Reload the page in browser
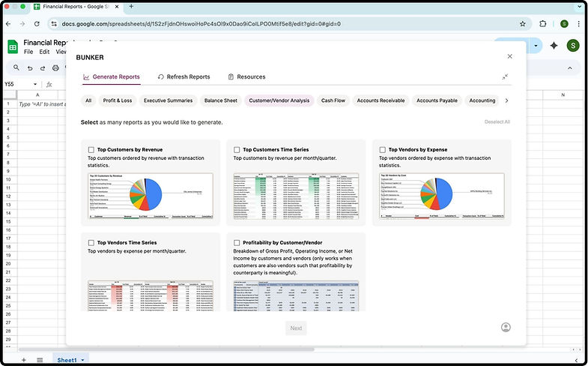This screenshot has height=366, width=588. pos(37,24)
